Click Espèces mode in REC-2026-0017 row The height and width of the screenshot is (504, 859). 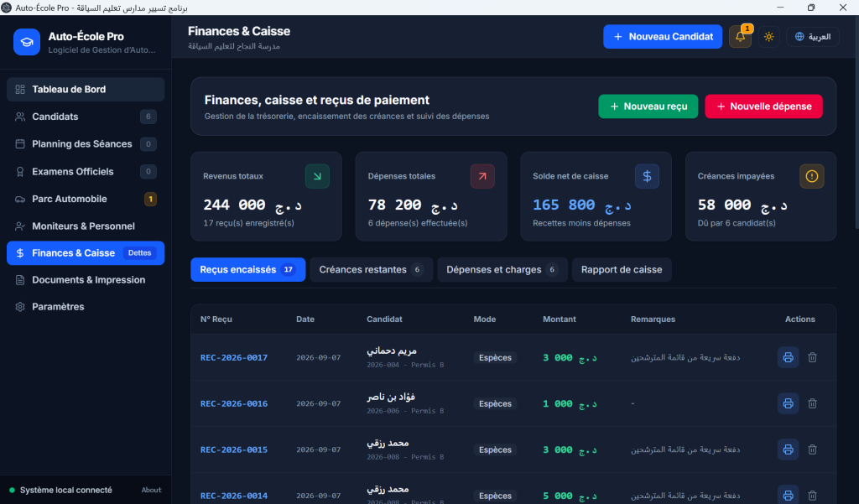pos(495,358)
